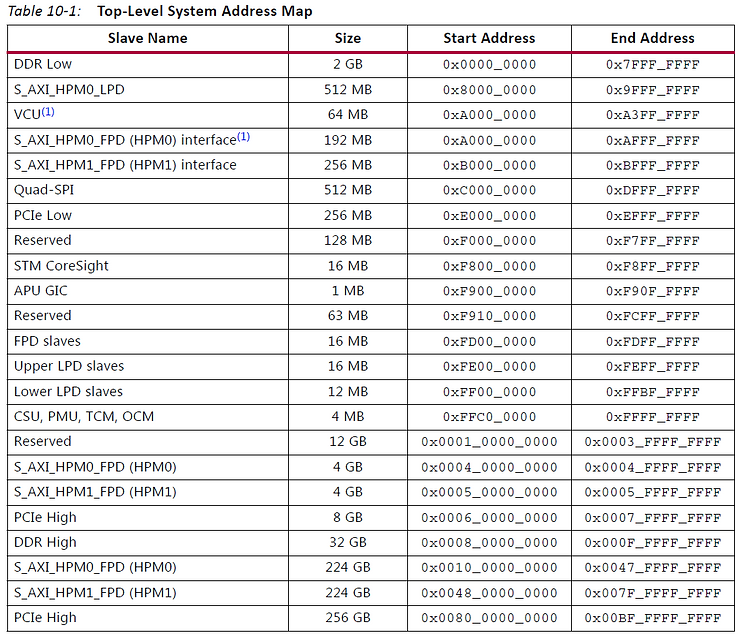Select start address '0x0080_0000_0000'
This screenshot has height=638, width=740.
489,618
